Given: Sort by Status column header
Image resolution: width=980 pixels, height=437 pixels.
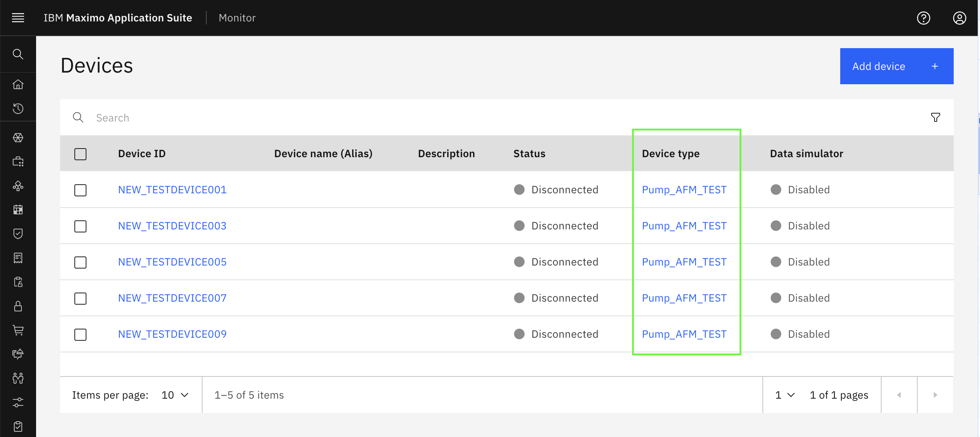Looking at the screenshot, I should 529,153.
